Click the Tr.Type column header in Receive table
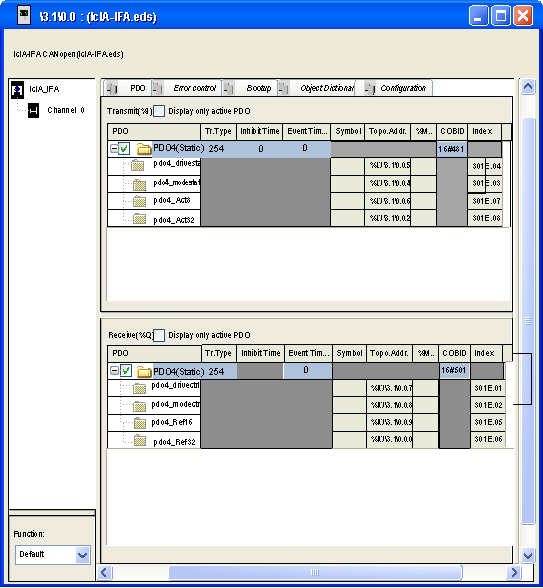543x588 pixels. pyautogui.click(x=218, y=353)
